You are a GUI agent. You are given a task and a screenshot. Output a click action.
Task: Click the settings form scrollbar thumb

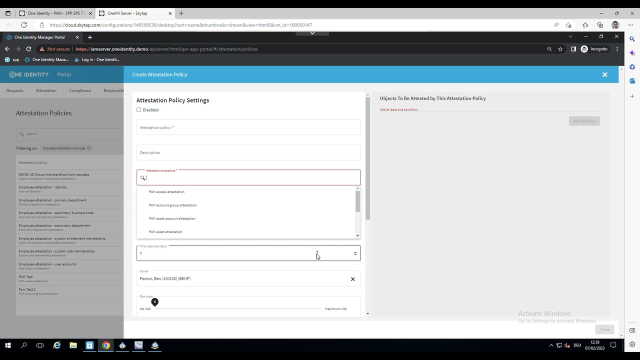point(368,158)
